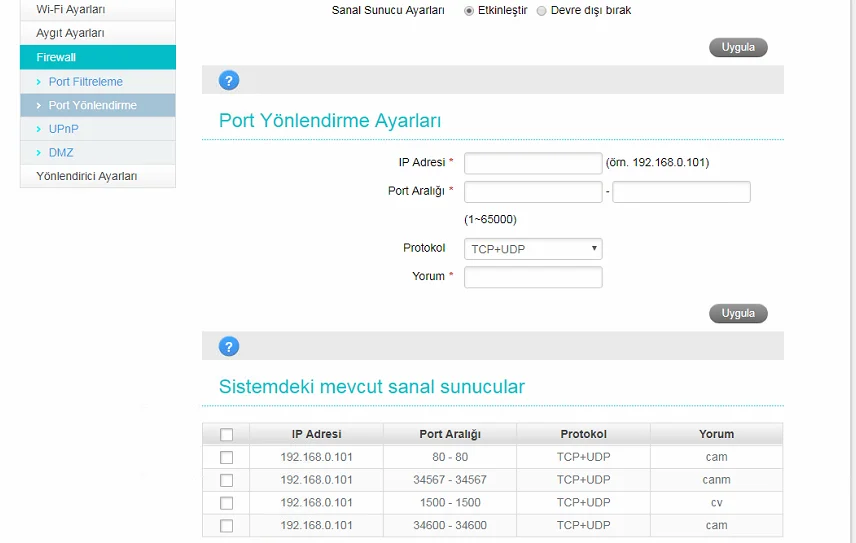Open Wi-Fi Ayarları in sidebar
856x543 pixels.
coord(70,10)
